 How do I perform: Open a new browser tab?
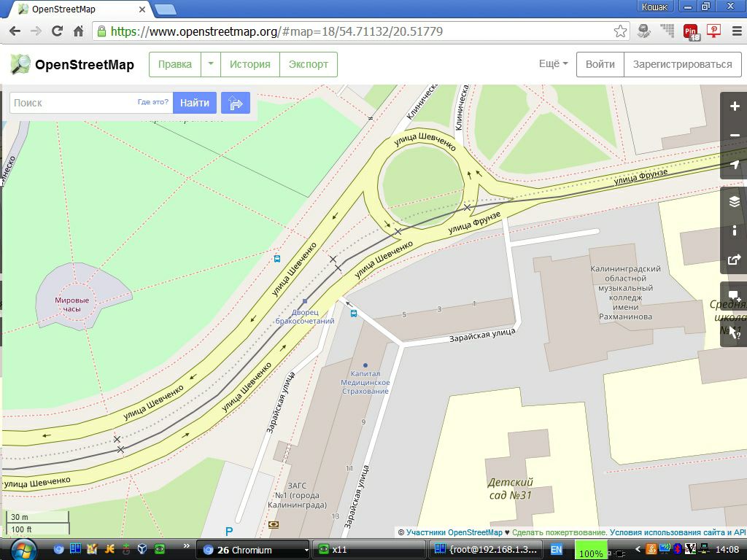tap(166, 9)
